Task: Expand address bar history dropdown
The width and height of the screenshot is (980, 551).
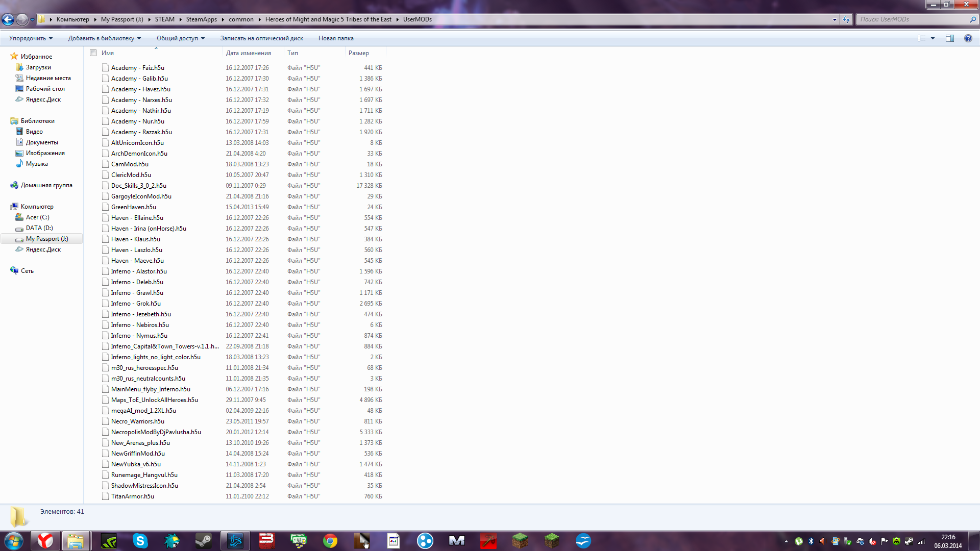Action: 835,19
